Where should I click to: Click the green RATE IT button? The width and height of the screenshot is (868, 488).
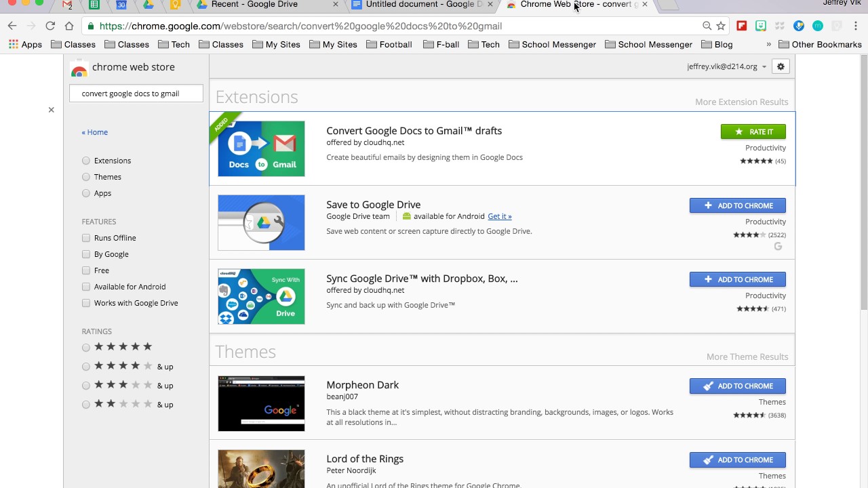pyautogui.click(x=753, y=131)
